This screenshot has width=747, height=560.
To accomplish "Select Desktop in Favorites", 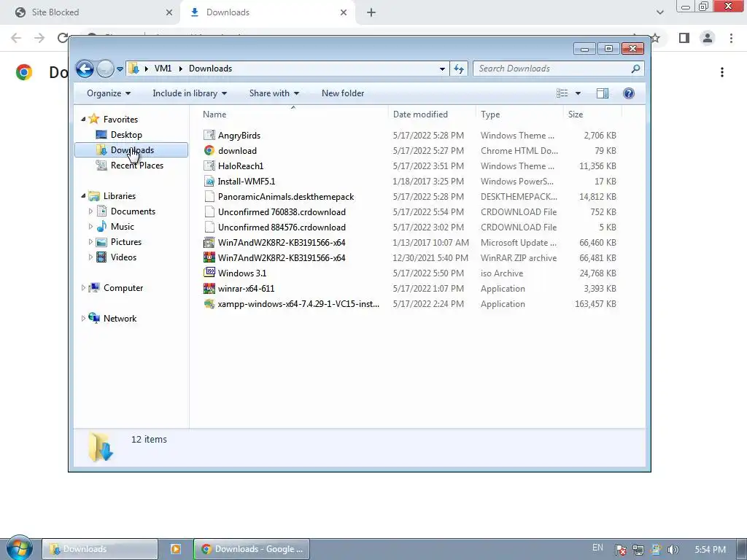I will [x=126, y=135].
